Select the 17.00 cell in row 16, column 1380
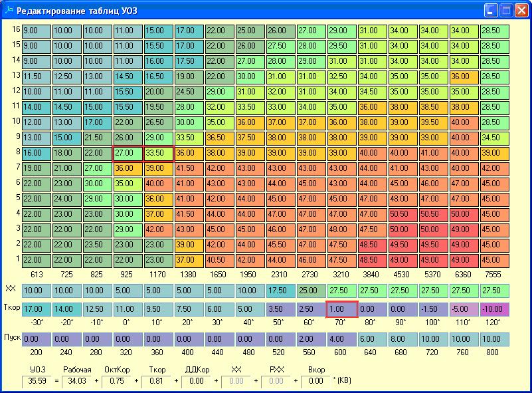532x393 pixels. [x=189, y=31]
